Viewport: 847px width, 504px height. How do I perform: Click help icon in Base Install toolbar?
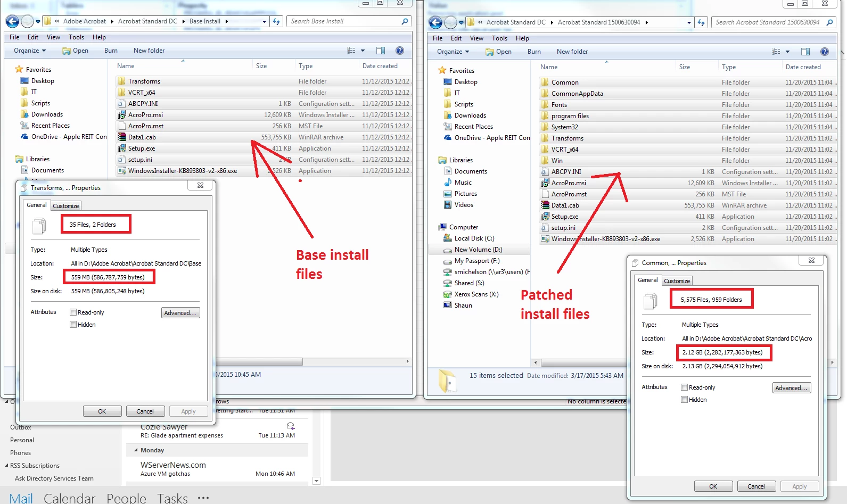coord(400,51)
